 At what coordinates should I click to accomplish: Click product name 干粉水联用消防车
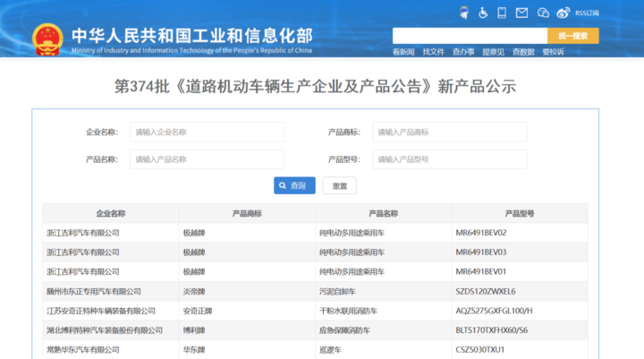coord(348,311)
